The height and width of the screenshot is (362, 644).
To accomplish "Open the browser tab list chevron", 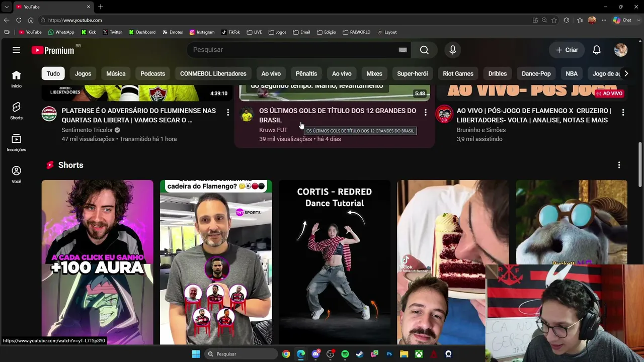I will coord(7,7).
